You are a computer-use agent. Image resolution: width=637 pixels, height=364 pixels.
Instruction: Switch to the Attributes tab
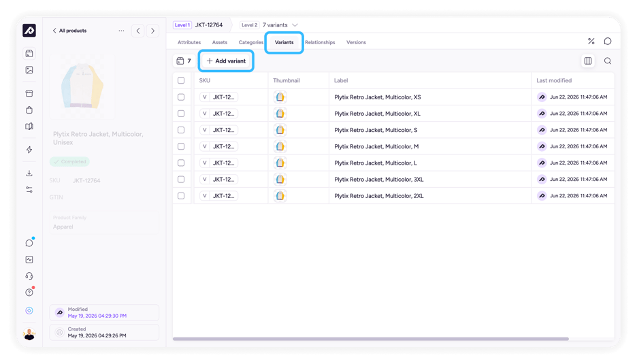[189, 42]
